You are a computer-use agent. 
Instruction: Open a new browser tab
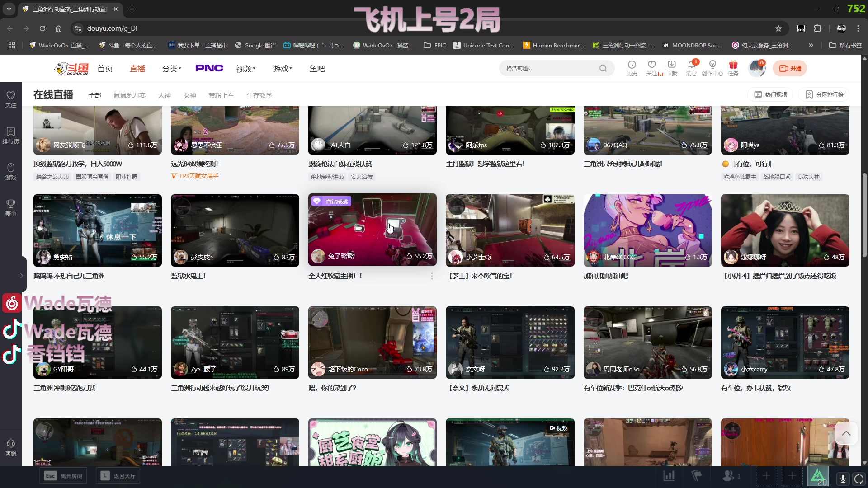[132, 9]
